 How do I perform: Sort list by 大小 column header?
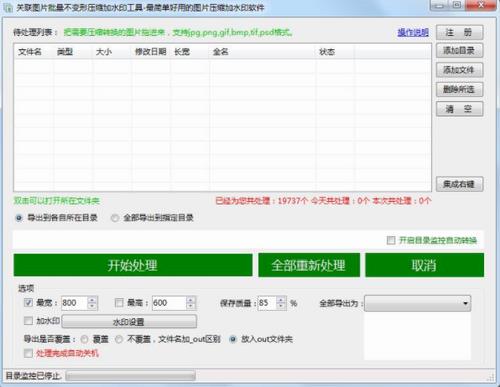click(x=111, y=52)
